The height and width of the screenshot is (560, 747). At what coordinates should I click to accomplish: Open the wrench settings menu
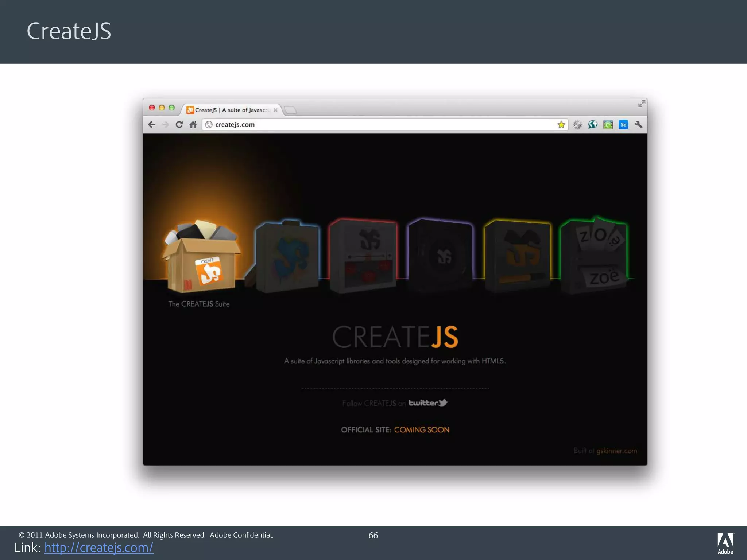point(638,125)
